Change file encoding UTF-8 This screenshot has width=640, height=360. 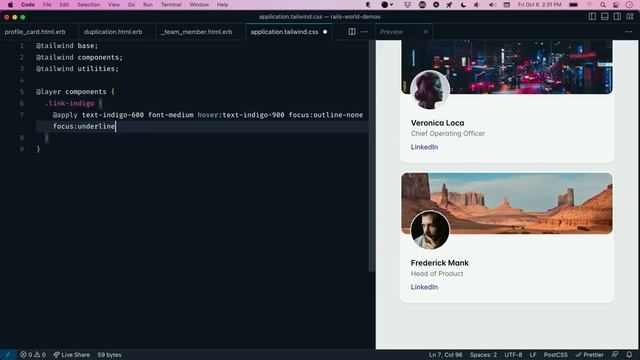tap(513, 355)
